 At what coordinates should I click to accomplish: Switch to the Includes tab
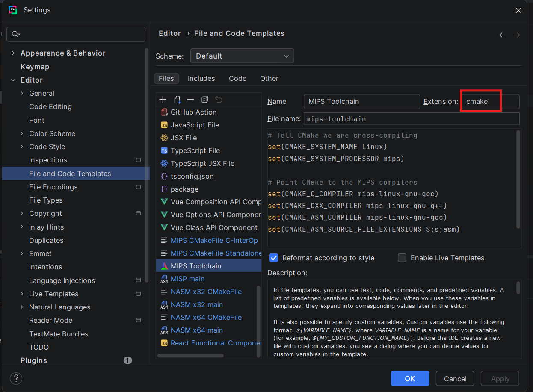(x=201, y=78)
